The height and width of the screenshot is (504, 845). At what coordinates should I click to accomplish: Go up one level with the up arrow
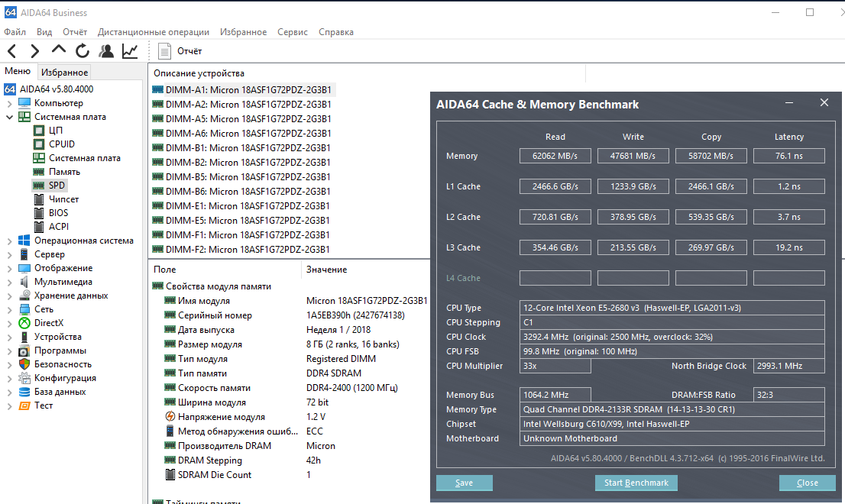tap(58, 50)
